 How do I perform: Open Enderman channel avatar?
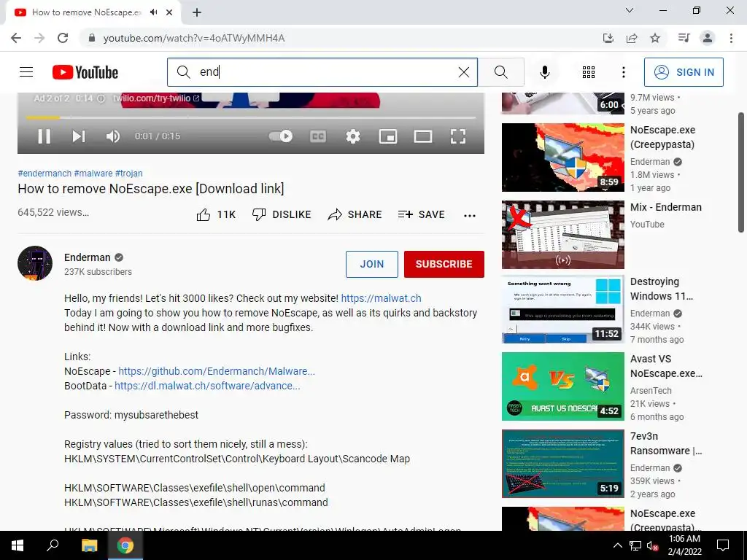[35, 262]
